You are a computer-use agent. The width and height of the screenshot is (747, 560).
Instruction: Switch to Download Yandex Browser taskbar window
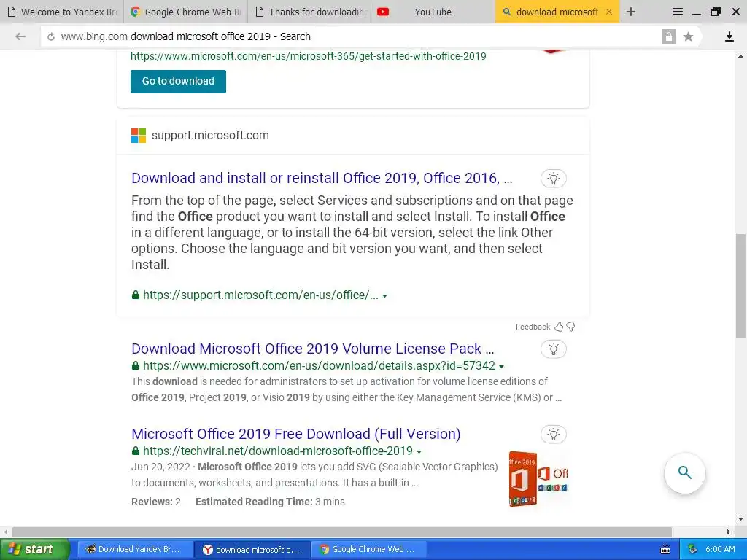coord(135,550)
